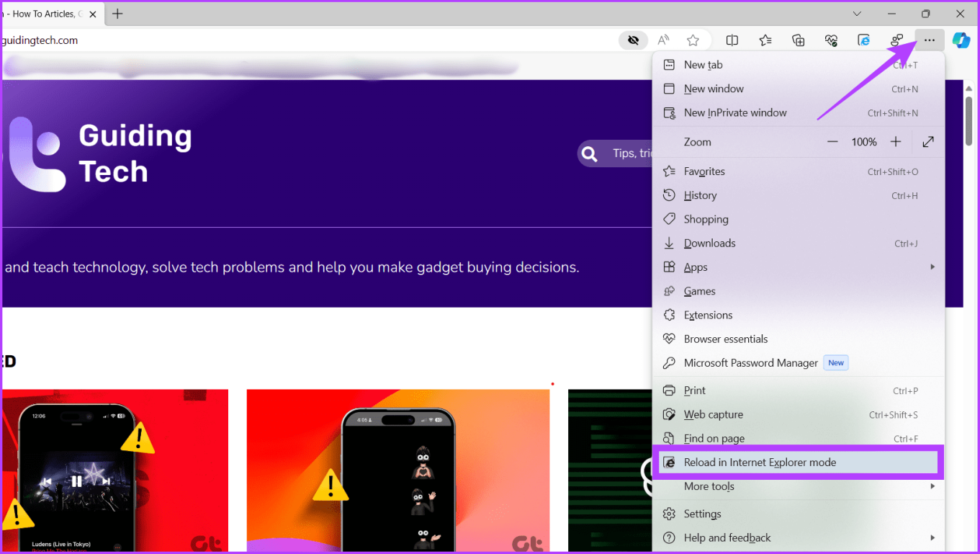
Task: Open Microsoft Password Manager
Action: pyautogui.click(x=752, y=362)
